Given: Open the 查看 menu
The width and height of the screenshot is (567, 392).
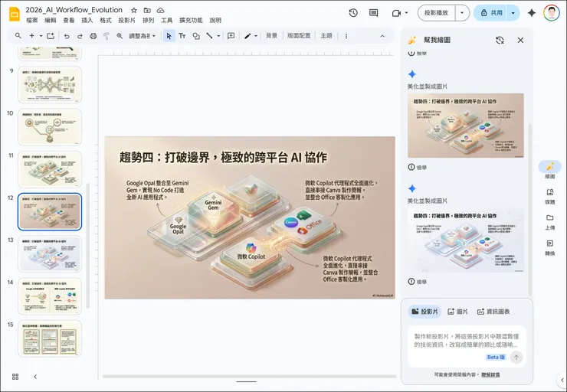Looking at the screenshot, I should pos(69,20).
